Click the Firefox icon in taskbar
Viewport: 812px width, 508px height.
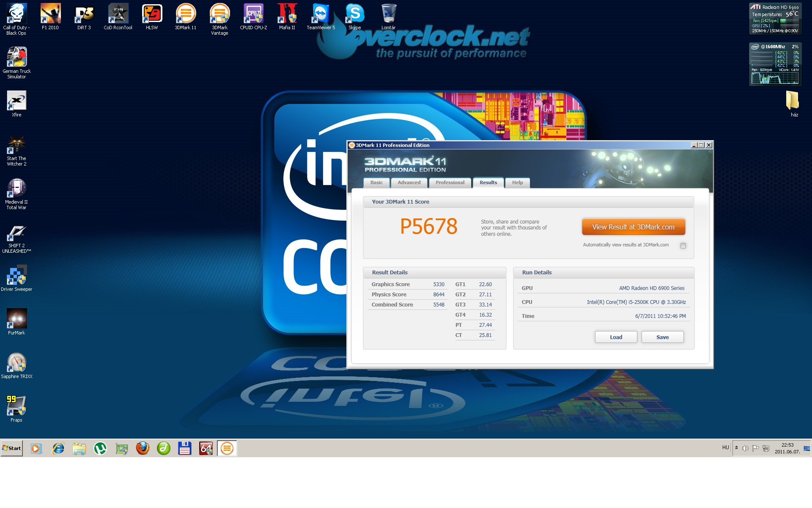143,448
